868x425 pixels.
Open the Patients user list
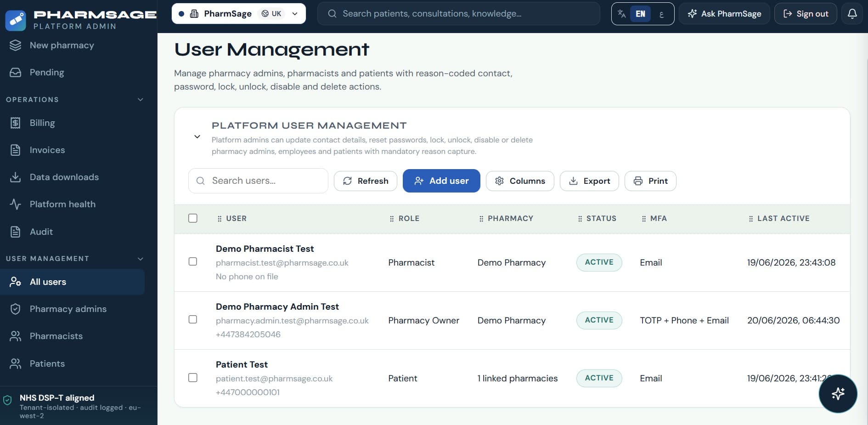click(x=72, y=363)
